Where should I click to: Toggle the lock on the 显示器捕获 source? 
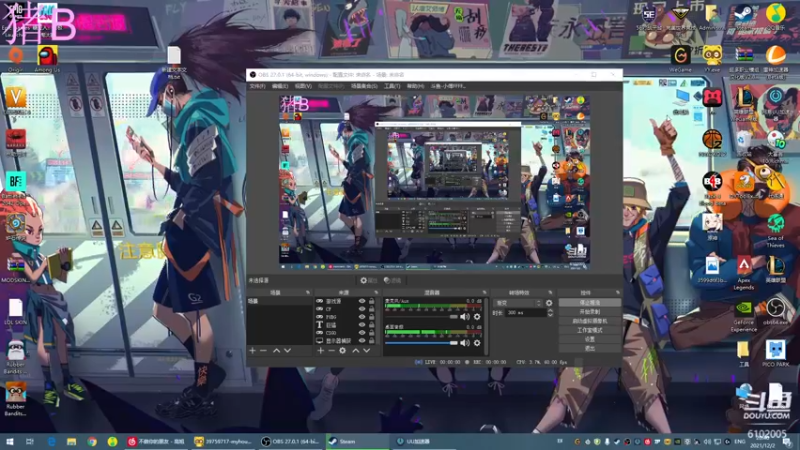coord(371,340)
